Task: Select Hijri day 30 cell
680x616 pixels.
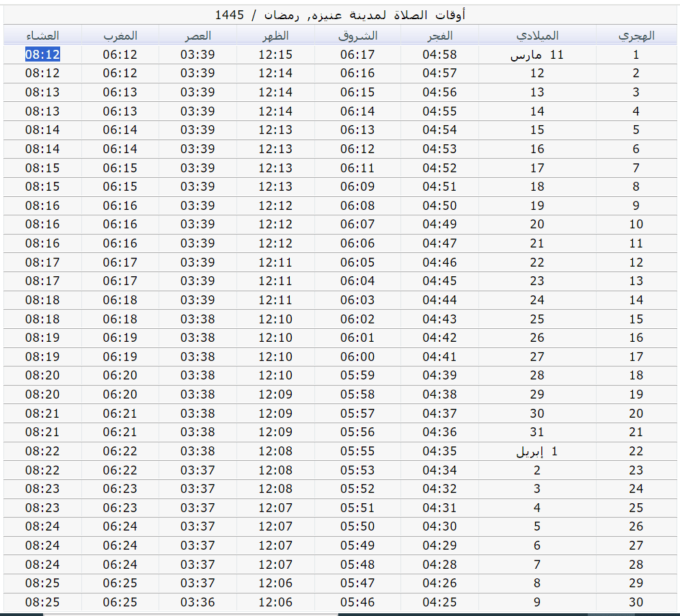Action: pyautogui.click(x=636, y=602)
